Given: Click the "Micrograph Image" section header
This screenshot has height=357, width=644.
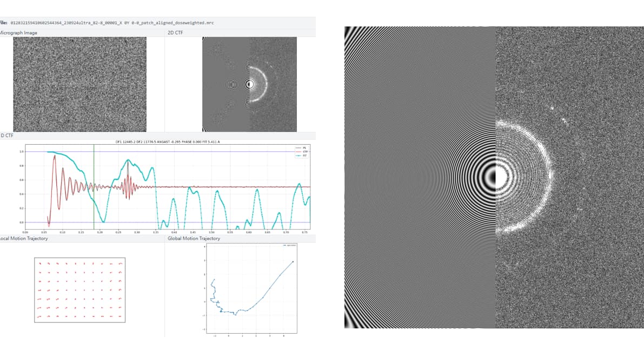Looking at the screenshot, I should click(x=18, y=33).
